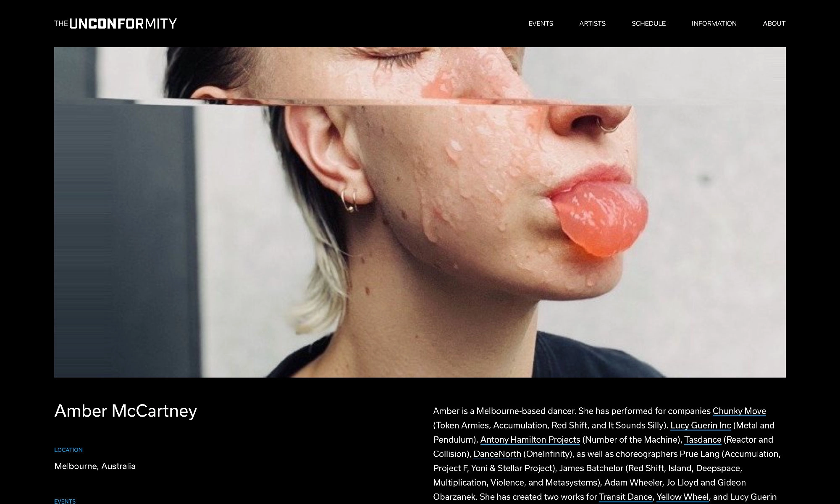Screen dimensions: 840x504
Task: Visit the Antony Hamilton Projects link
Action: [530, 440]
